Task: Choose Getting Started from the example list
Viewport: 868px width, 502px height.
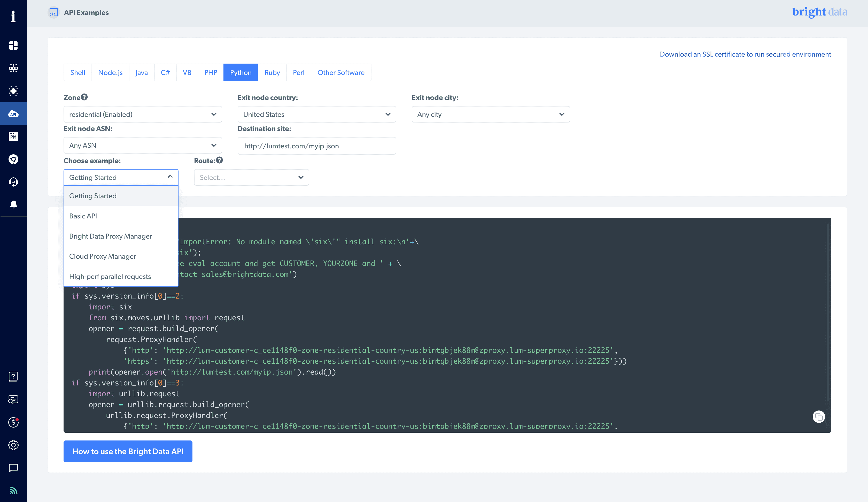Action: [x=121, y=196]
